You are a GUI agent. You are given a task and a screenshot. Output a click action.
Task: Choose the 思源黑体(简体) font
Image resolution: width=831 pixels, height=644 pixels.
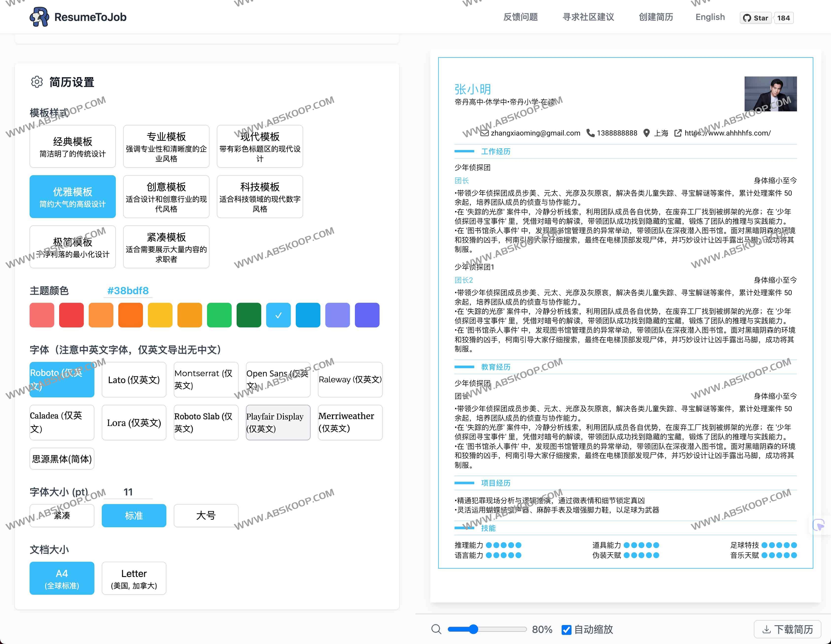pyautogui.click(x=62, y=459)
